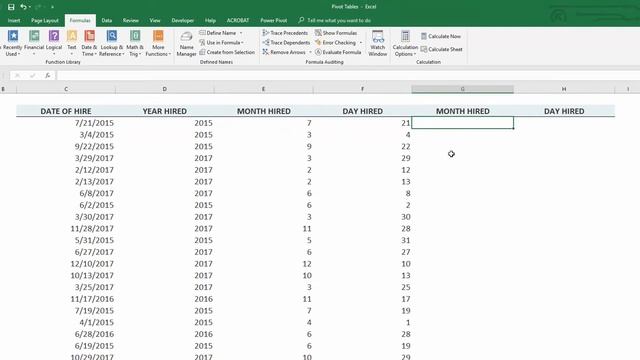This screenshot has width=640, height=360.
Task: Open Logical functions list
Action: click(x=54, y=43)
